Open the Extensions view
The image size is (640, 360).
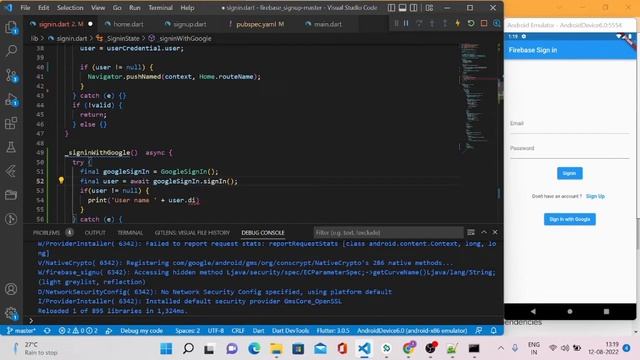tap(11, 123)
